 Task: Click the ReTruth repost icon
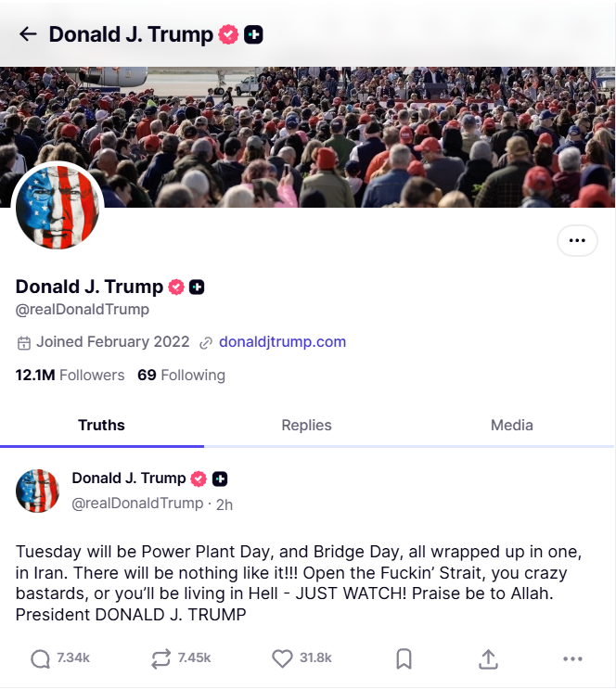[160, 658]
